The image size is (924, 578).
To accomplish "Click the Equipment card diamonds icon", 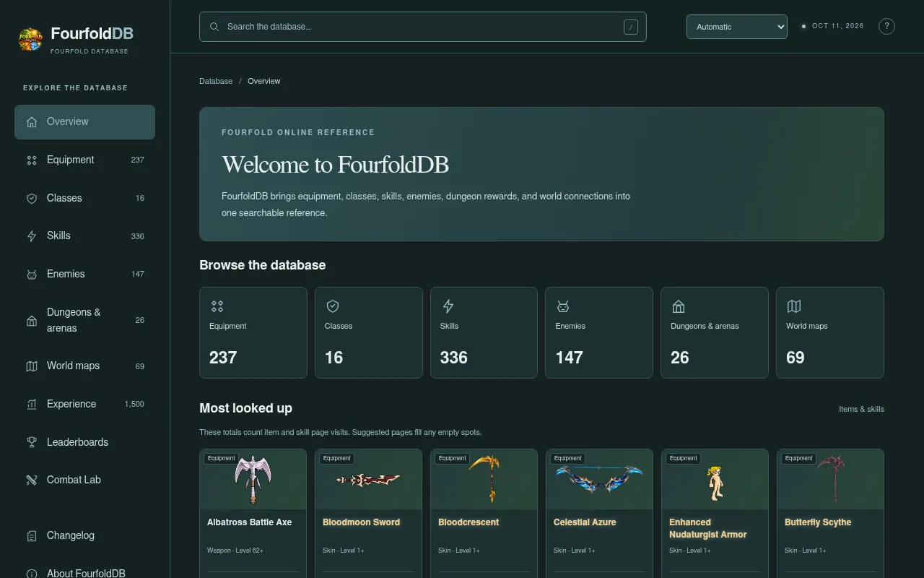I will point(217,306).
